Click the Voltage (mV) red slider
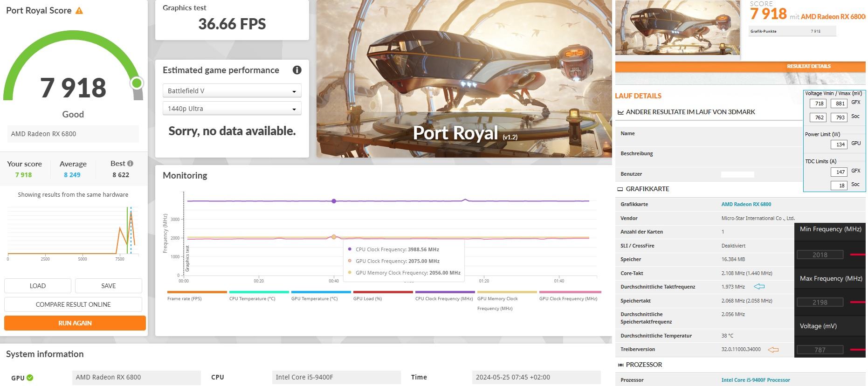This screenshot has width=868, height=386. coord(858,350)
